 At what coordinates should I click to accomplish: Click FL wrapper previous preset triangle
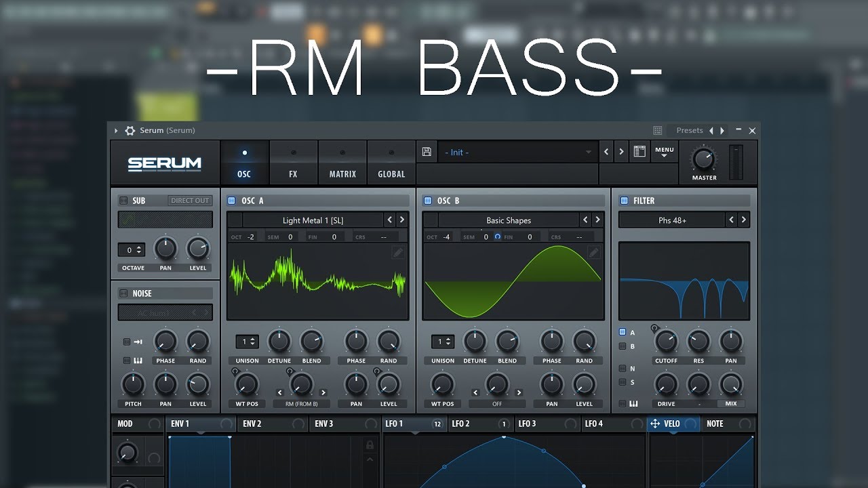coord(711,131)
